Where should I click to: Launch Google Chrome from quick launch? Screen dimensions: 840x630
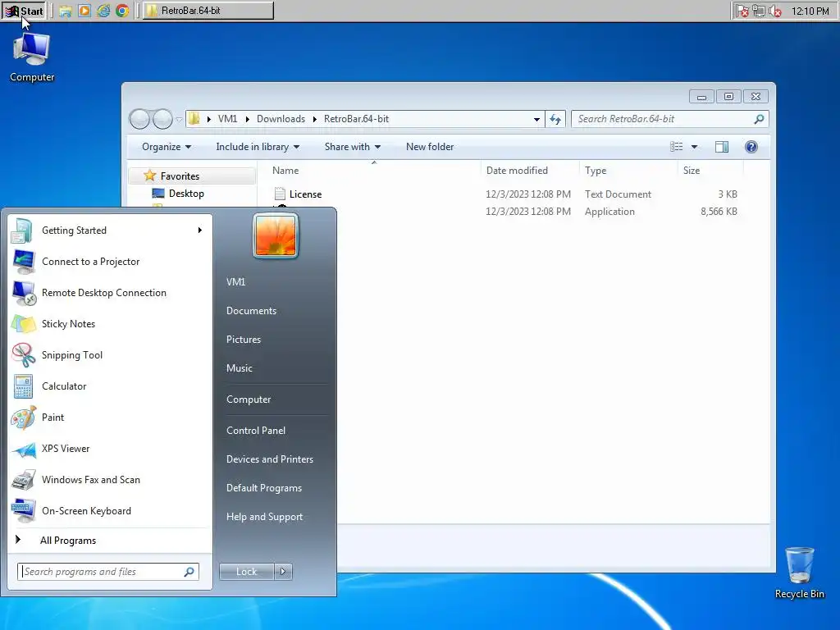click(x=122, y=11)
